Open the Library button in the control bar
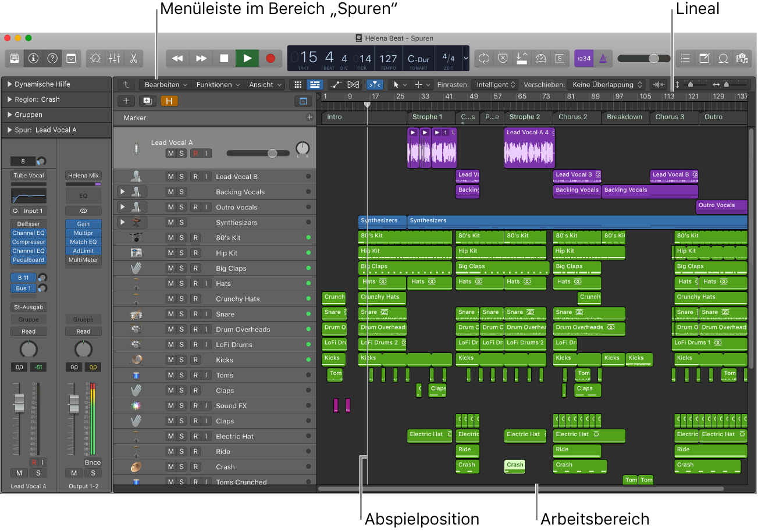Screen dimensions: 758x532 (14, 58)
